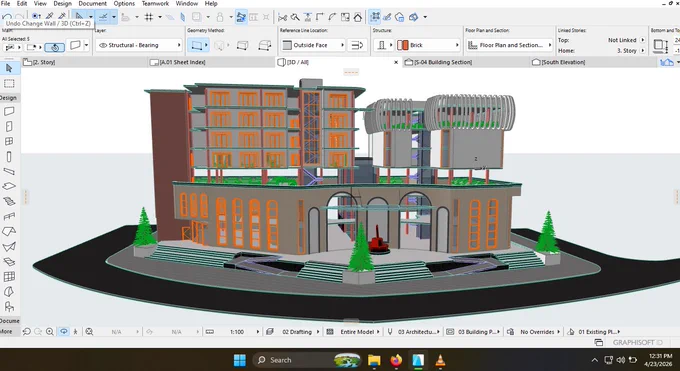The image size is (680, 371).
Task: Toggle the Grid Snap icon
Action: 149,17
